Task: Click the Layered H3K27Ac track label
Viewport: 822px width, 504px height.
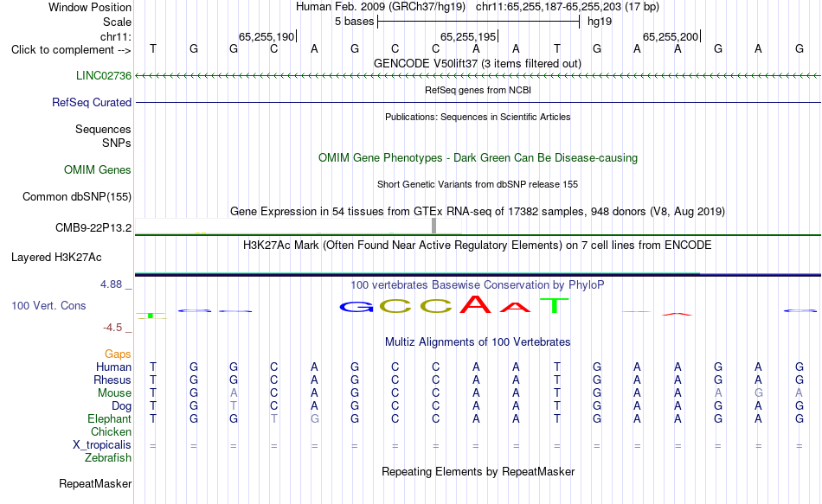Action: coord(56,258)
